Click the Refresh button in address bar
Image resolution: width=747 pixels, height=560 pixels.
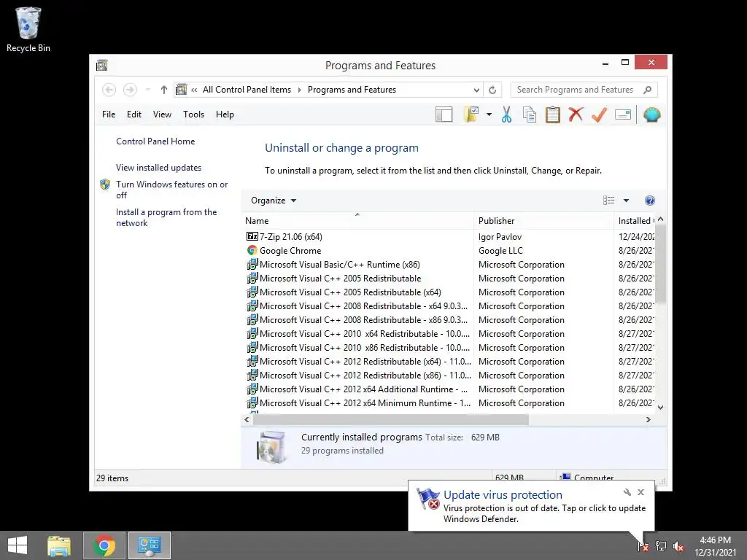pos(492,90)
